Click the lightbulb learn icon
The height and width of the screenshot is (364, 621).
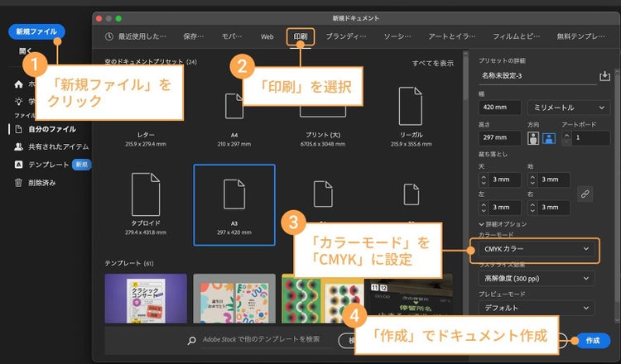(18, 101)
